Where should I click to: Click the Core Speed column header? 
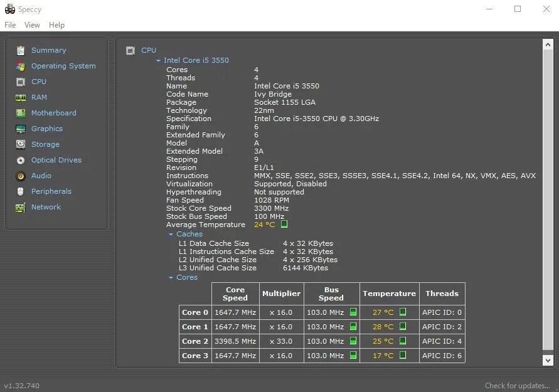click(235, 294)
